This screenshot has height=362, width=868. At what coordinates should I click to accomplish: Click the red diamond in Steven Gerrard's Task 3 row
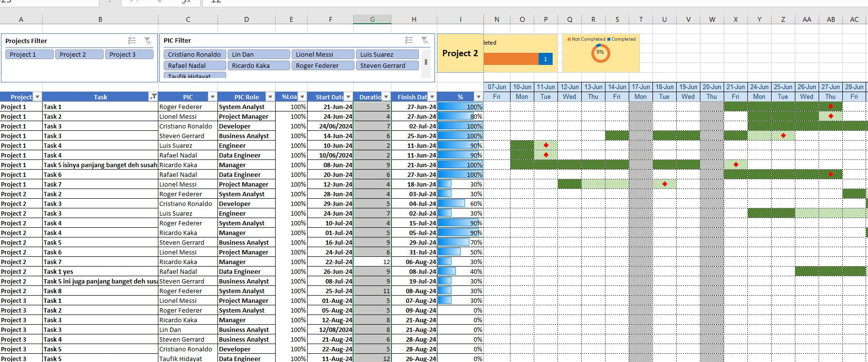click(783, 136)
